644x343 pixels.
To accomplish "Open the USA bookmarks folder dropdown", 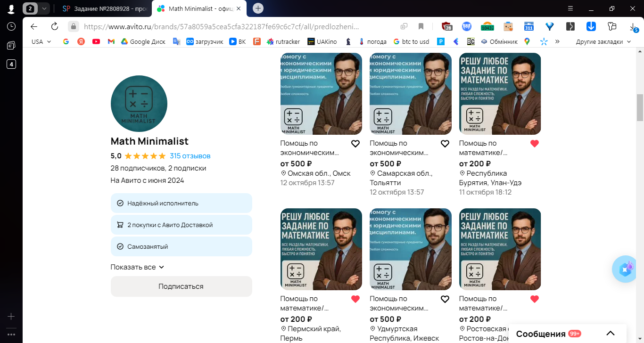I will pyautogui.click(x=41, y=41).
